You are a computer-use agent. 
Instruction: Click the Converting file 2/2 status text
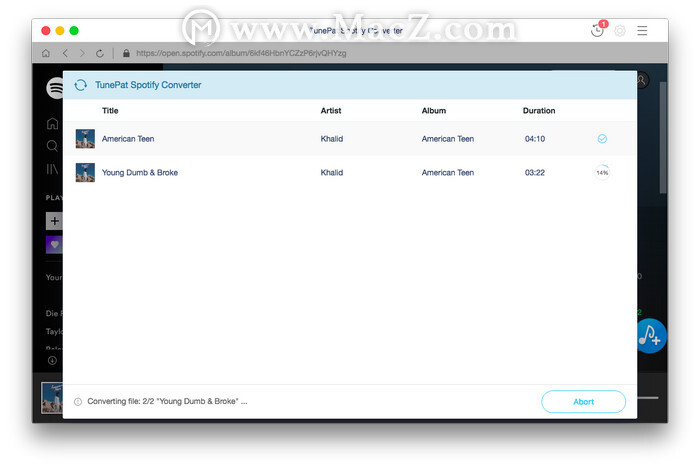point(167,401)
